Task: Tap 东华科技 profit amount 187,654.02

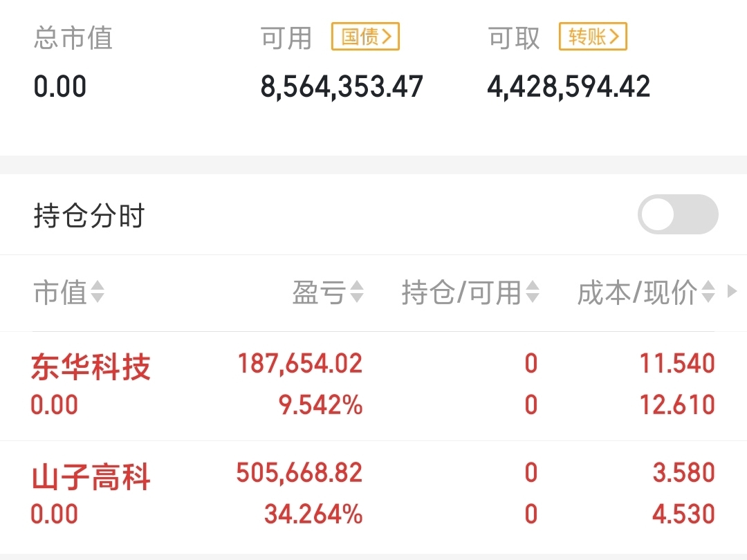Action: (x=300, y=364)
